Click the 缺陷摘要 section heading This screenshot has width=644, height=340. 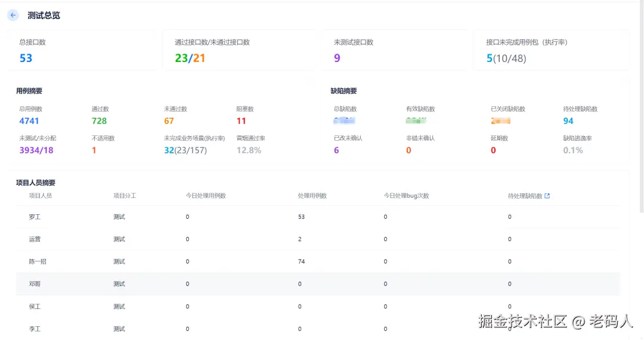344,91
